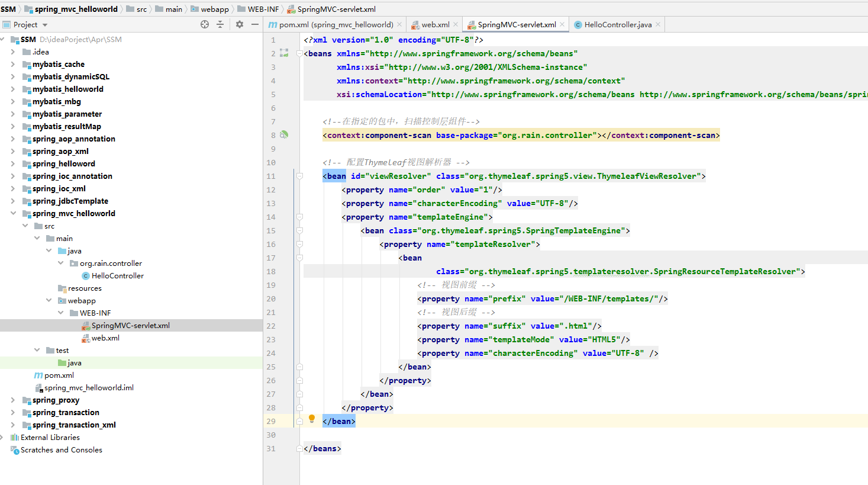Click the collapse all icon in Project panel
Image resolution: width=868 pixels, height=485 pixels.
coord(220,24)
